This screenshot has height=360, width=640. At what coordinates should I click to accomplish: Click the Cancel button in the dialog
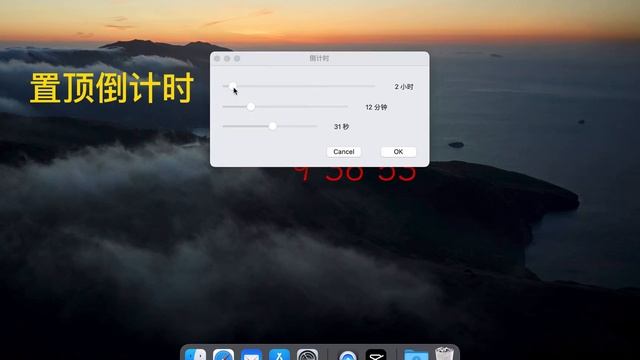(x=344, y=152)
